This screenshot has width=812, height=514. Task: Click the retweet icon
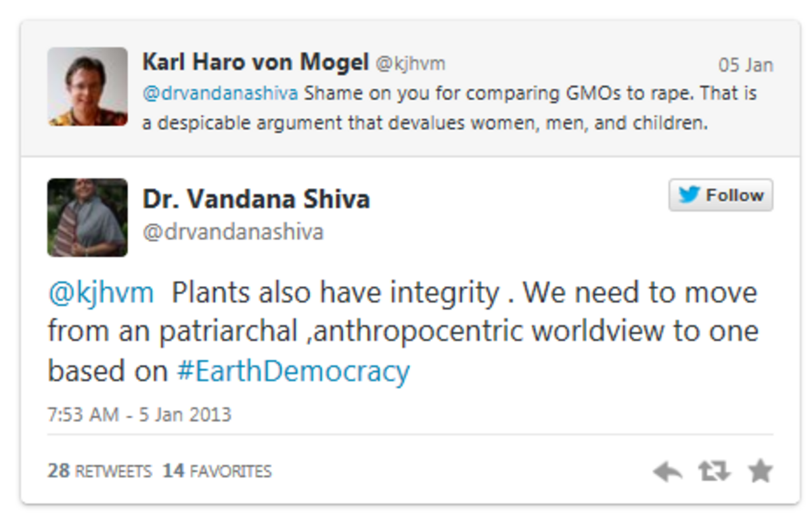[x=715, y=471]
